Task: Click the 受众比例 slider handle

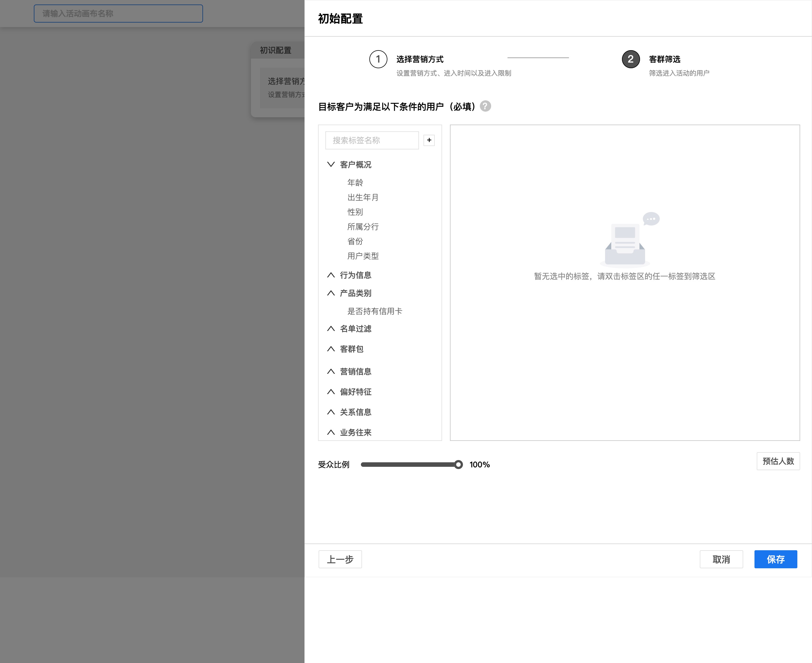Action: click(x=458, y=464)
